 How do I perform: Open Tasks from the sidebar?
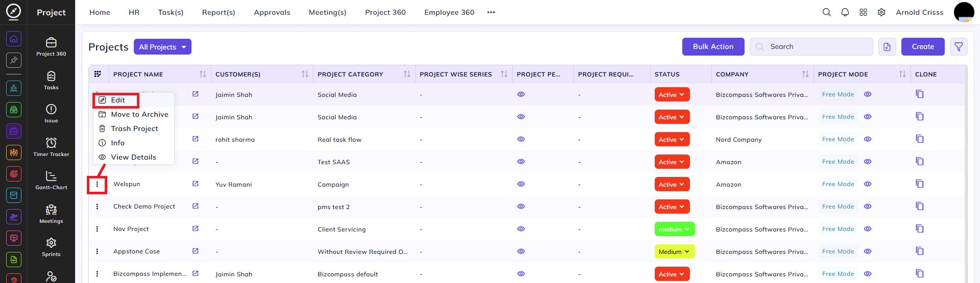(x=51, y=80)
